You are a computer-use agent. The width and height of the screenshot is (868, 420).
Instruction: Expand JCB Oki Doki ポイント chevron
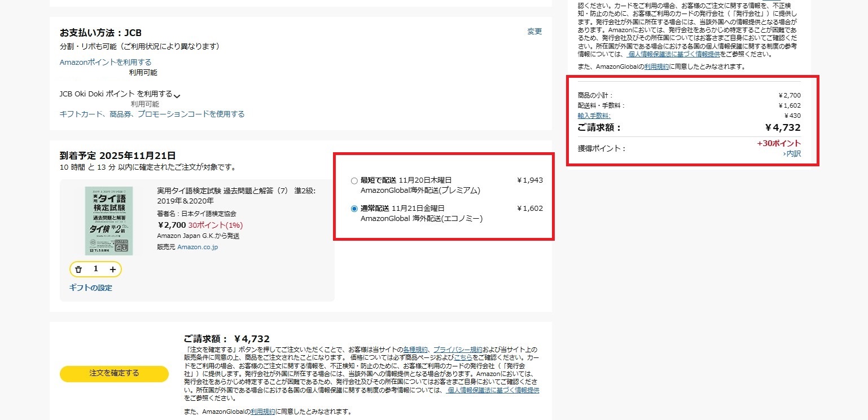[177, 96]
